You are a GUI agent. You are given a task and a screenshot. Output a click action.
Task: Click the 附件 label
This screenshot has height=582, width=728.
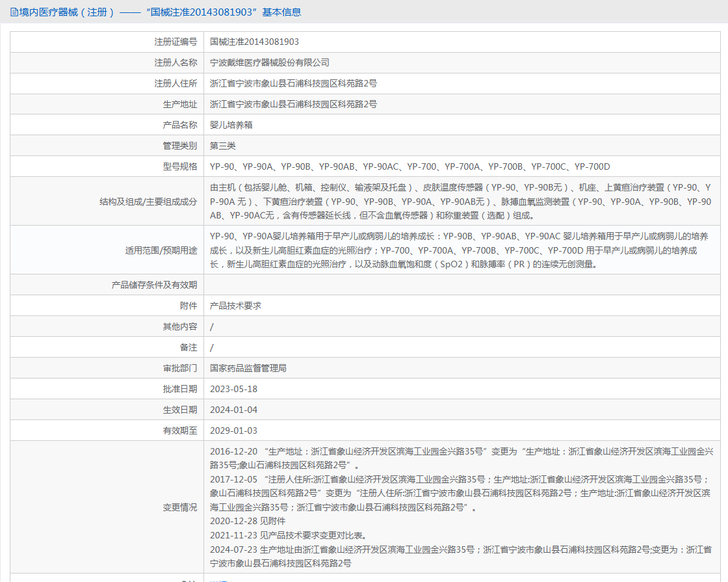coord(188,306)
